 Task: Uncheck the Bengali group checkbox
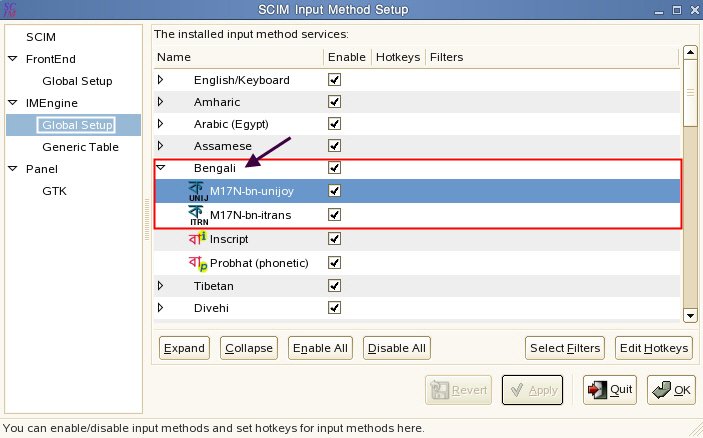point(334,168)
